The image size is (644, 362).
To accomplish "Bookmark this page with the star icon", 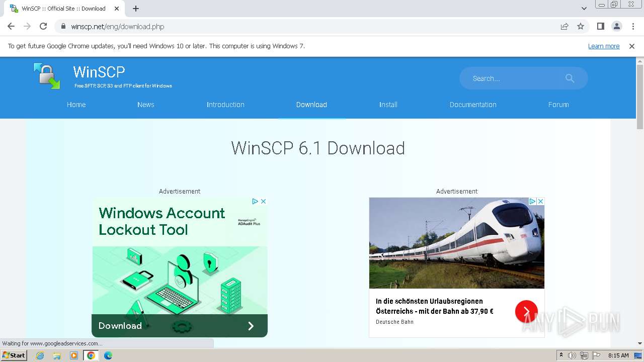I will [x=581, y=26].
